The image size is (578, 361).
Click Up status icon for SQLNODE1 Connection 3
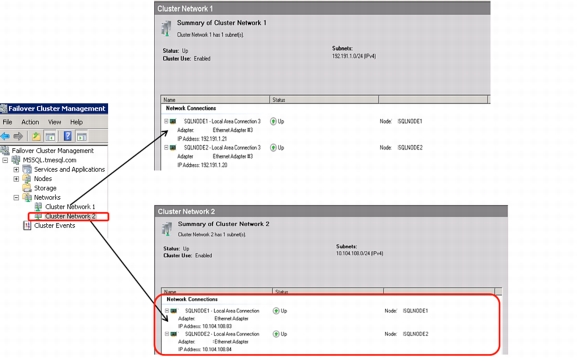click(273, 121)
